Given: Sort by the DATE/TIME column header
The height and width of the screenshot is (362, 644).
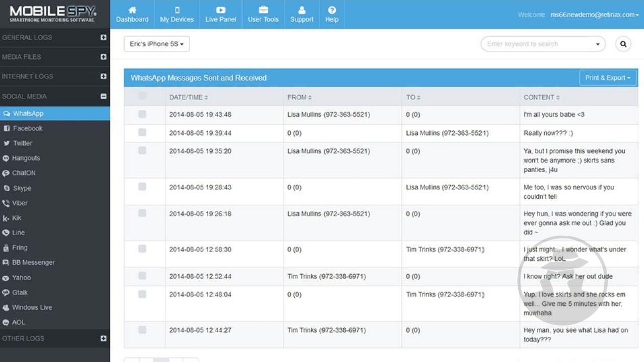Looking at the screenshot, I should pos(189,97).
